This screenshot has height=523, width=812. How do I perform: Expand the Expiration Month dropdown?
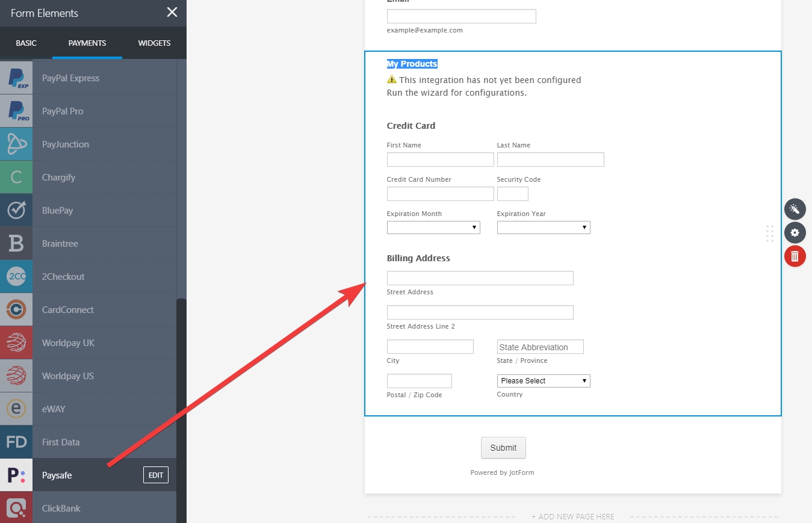433,227
